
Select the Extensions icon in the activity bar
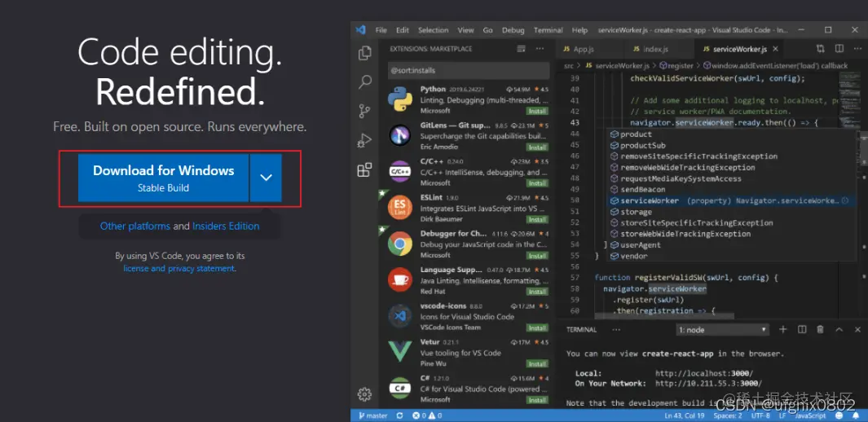click(364, 170)
